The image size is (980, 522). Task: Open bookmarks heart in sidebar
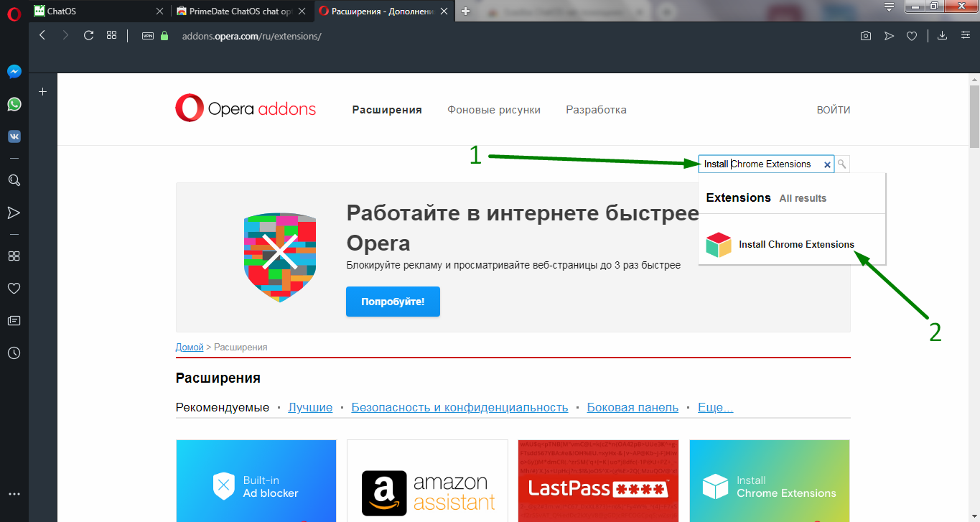coord(14,288)
